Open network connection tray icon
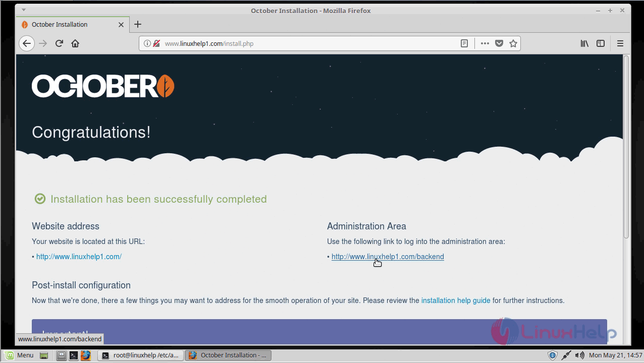Viewport: 644px width, 363px height. tap(566, 355)
